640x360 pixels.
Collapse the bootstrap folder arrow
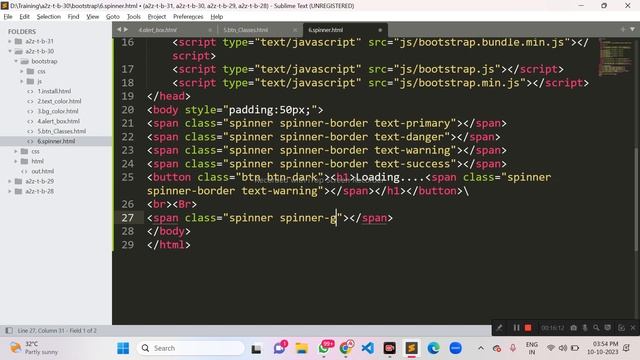click(x=16, y=61)
